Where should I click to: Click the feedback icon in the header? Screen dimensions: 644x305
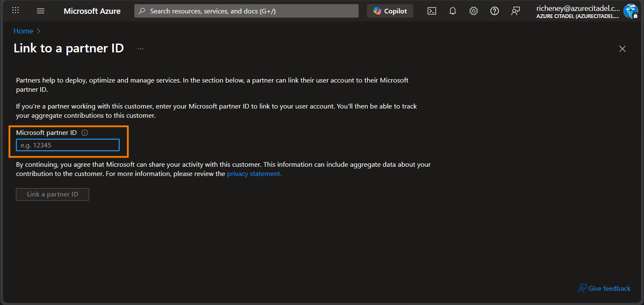pyautogui.click(x=516, y=11)
